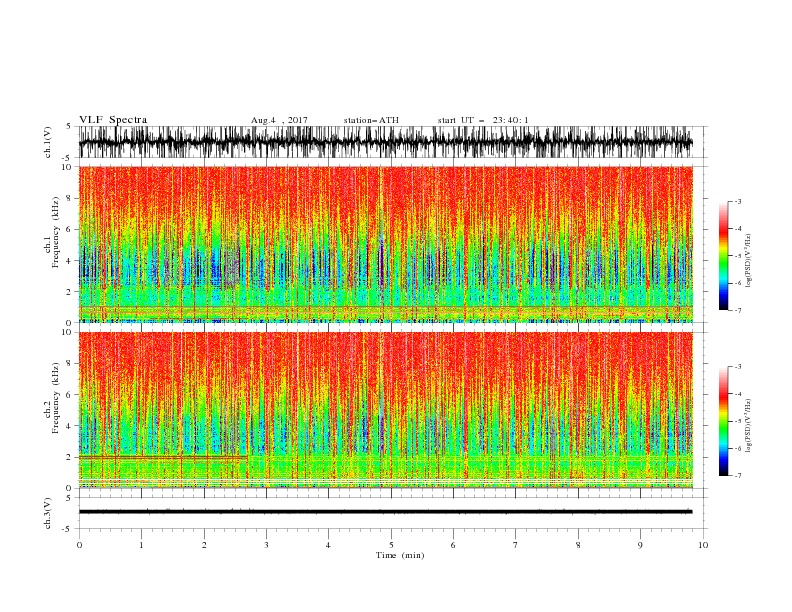Click the '-7' label on lower color scale
The image size is (792, 612).
pyautogui.click(x=738, y=476)
